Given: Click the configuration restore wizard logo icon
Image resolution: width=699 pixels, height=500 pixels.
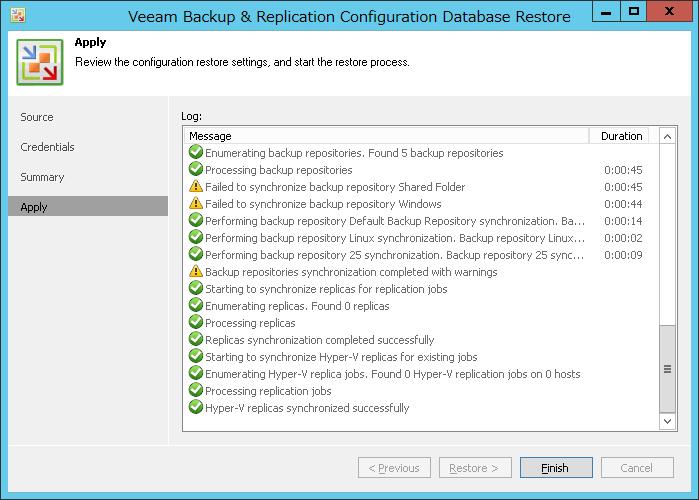Looking at the screenshot, I should (x=40, y=62).
